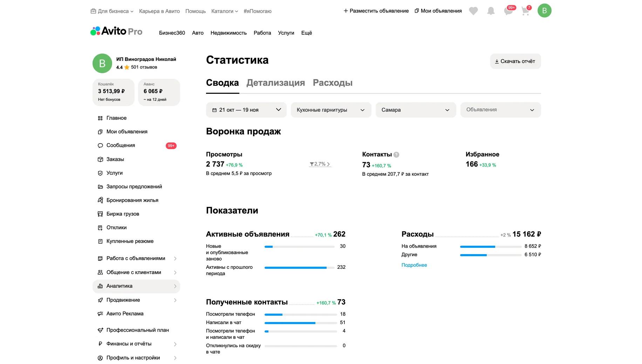Open the Помощь link
The width and height of the screenshot is (642, 364).
coord(196,11)
